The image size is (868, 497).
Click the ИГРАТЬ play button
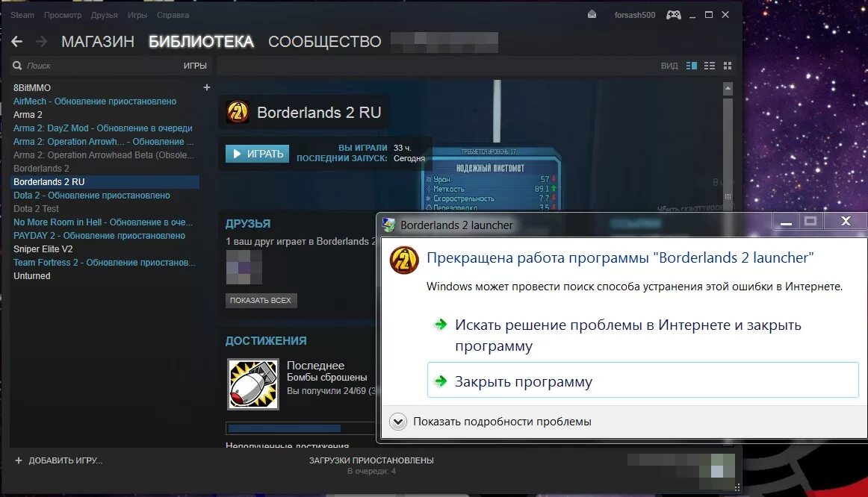click(258, 154)
